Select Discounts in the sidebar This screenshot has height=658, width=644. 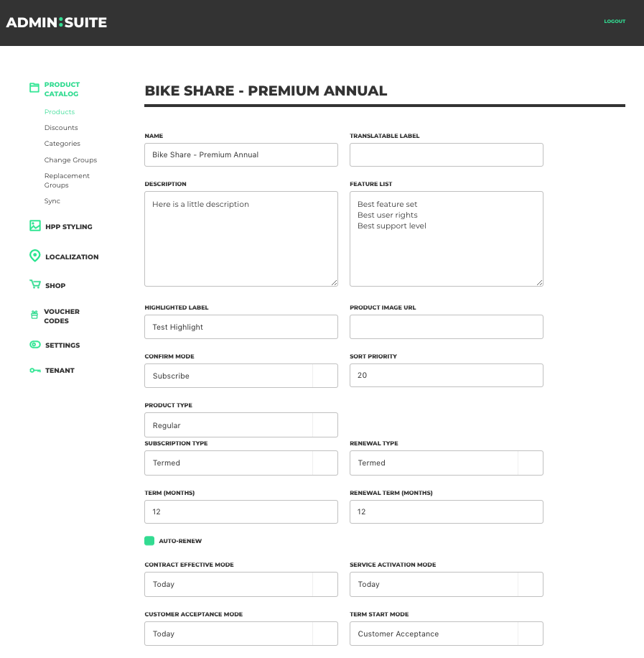(x=61, y=128)
